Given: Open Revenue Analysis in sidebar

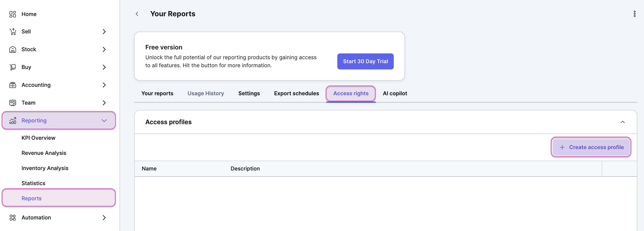Looking at the screenshot, I should [x=44, y=153].
